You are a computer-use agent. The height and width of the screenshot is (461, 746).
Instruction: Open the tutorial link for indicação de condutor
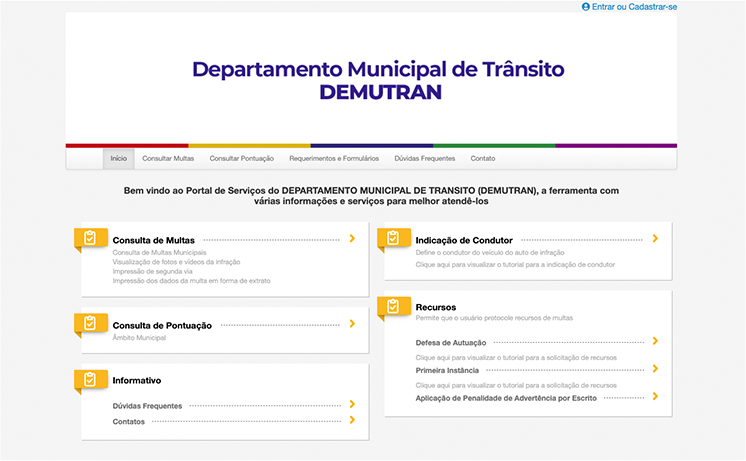tap(515, 265)
